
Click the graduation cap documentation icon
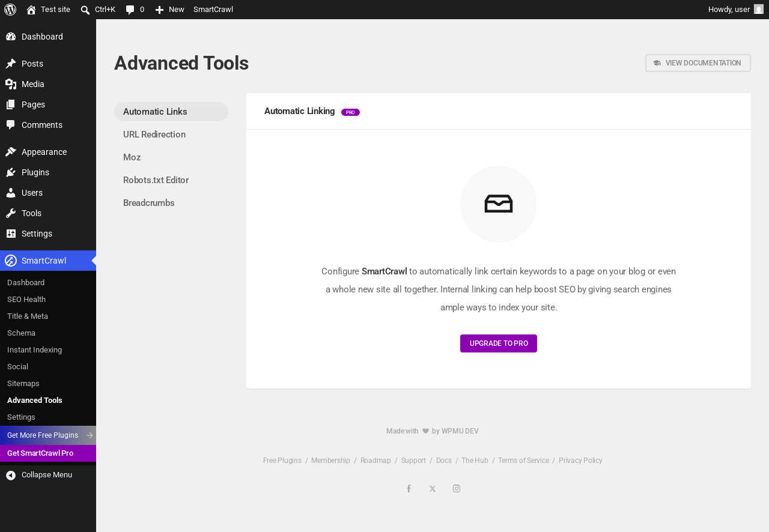(x=657, y=63)
